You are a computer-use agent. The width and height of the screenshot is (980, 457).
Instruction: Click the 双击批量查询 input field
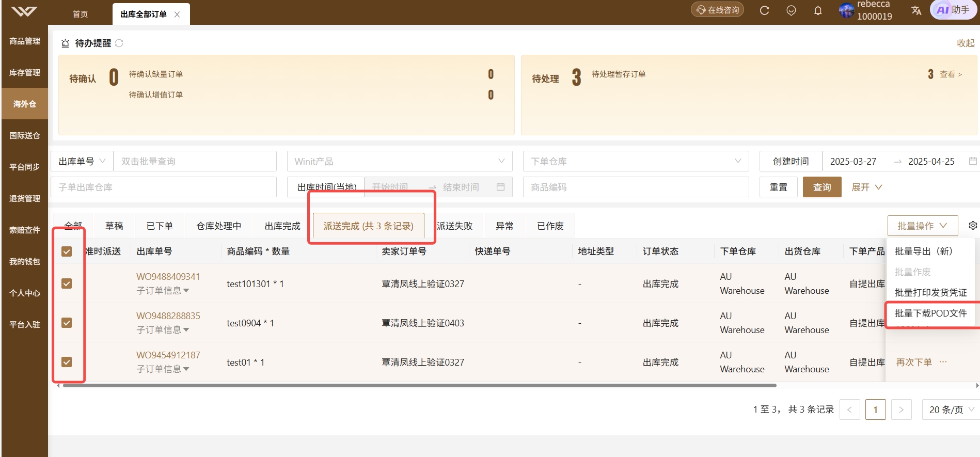coord(195,161)
